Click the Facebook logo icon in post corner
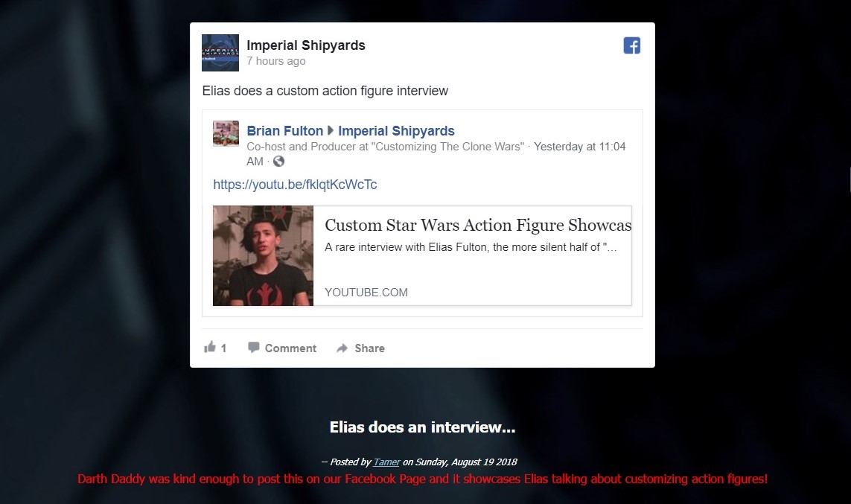 (632, 45)
